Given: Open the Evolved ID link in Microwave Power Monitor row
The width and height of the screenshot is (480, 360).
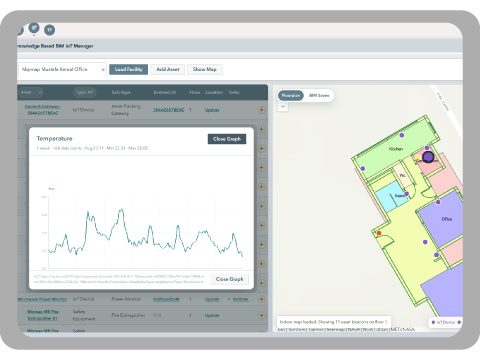Looking at the screenshot, I should click(x=166, y=299).
